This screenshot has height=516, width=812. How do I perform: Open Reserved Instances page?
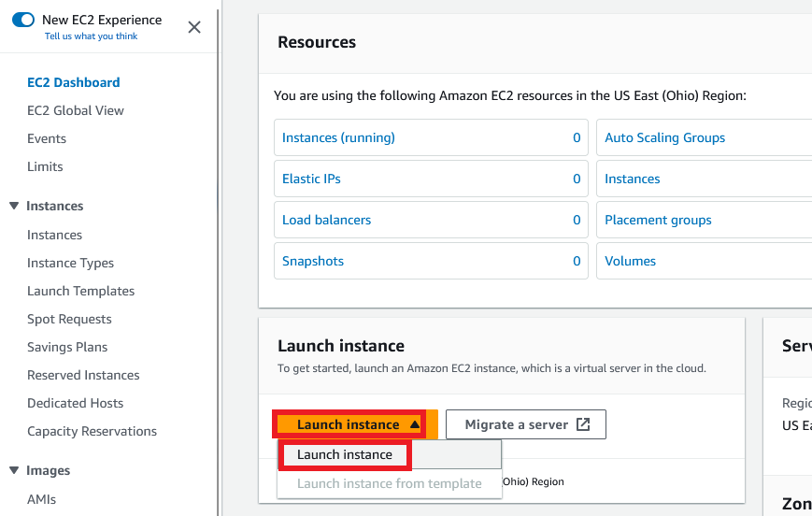coord(83,375)
